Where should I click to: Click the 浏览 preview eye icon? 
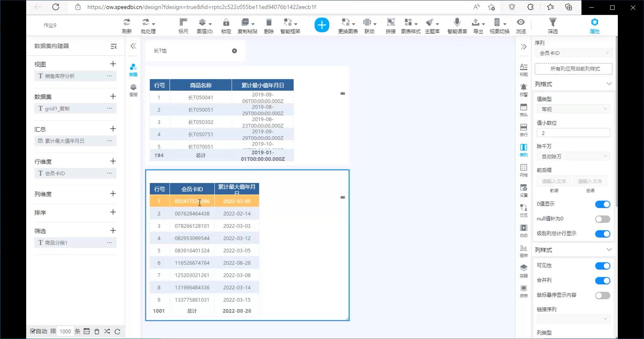[x=521, y=25]
